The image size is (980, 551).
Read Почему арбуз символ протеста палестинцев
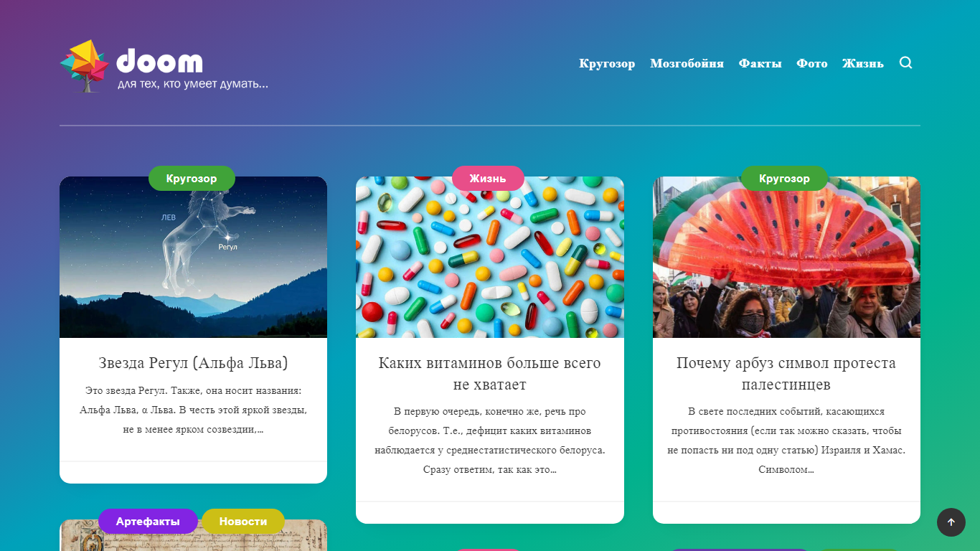(786, 374)
